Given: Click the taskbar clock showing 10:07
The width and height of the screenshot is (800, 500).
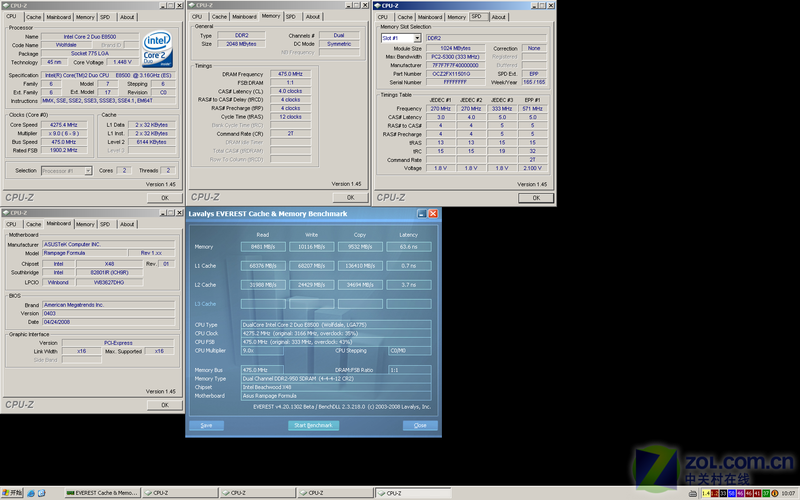Looking at the screenshot, I should pyautogui.click(x=788, y=493).
